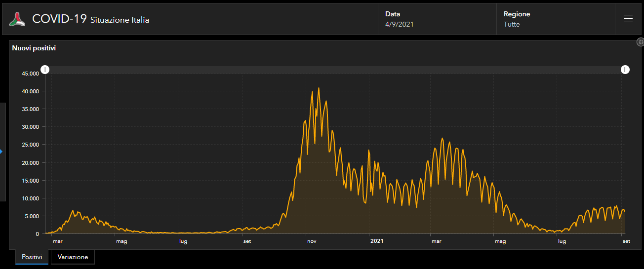Click the November 2020 peak on the chart
Image resolution: width=644 pixels, height=269 pixels.
pos(319,89)
